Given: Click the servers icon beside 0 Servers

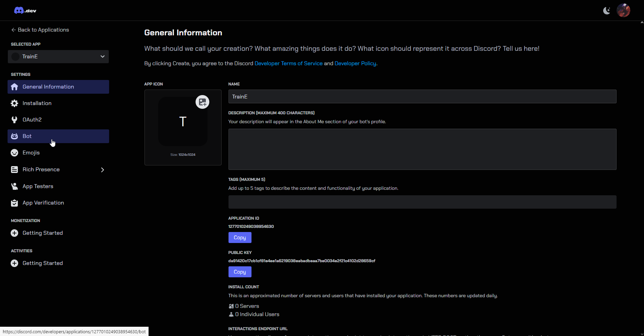Looking at the screenshot, I should pos(231,306).
